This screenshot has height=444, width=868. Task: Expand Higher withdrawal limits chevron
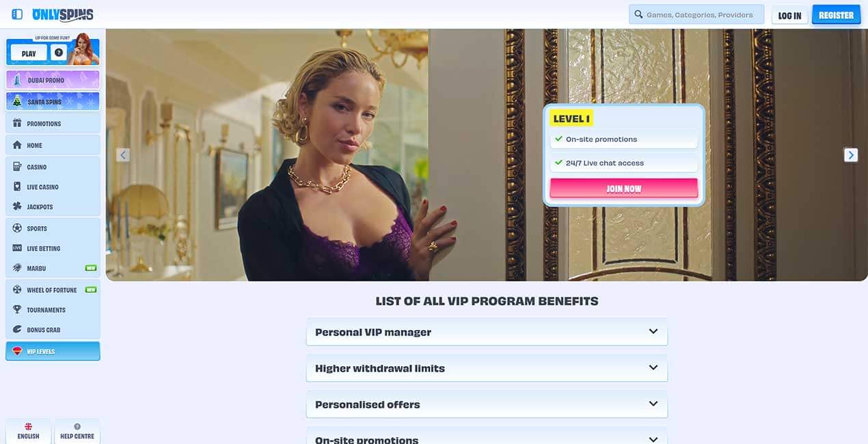pyautogui.click(x=653, y=367)
